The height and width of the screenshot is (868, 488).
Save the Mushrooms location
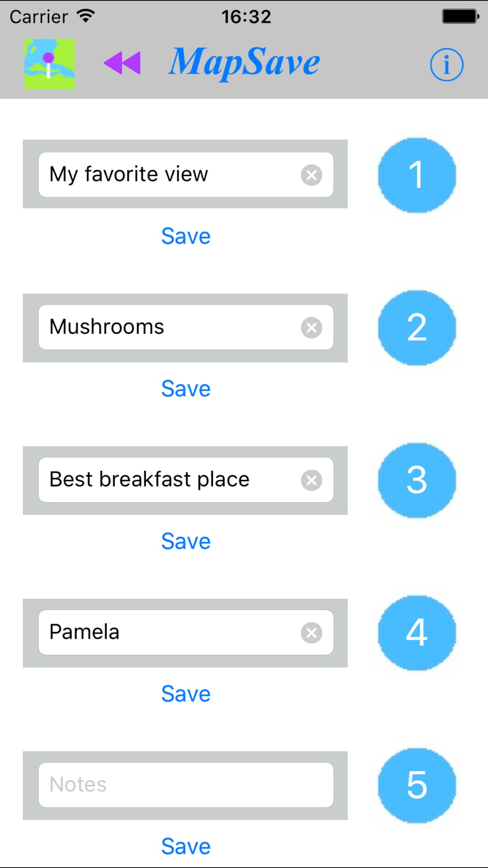[x=186, y=389]
